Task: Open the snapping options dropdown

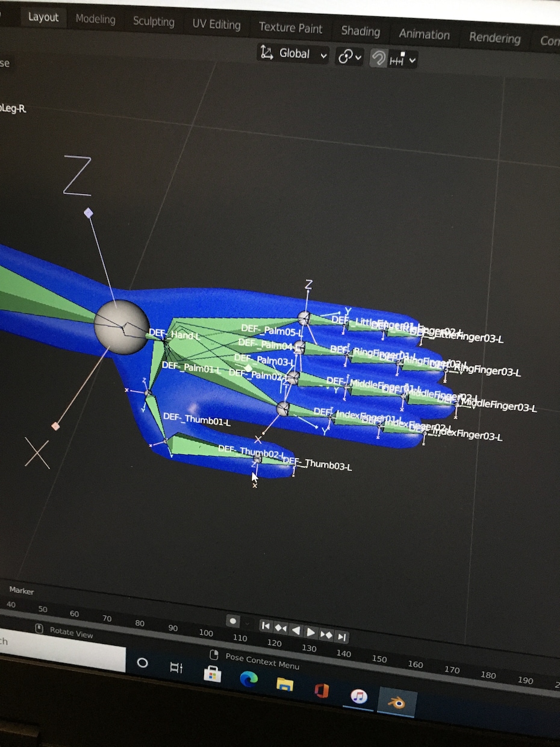Action: tap(403, 59)
